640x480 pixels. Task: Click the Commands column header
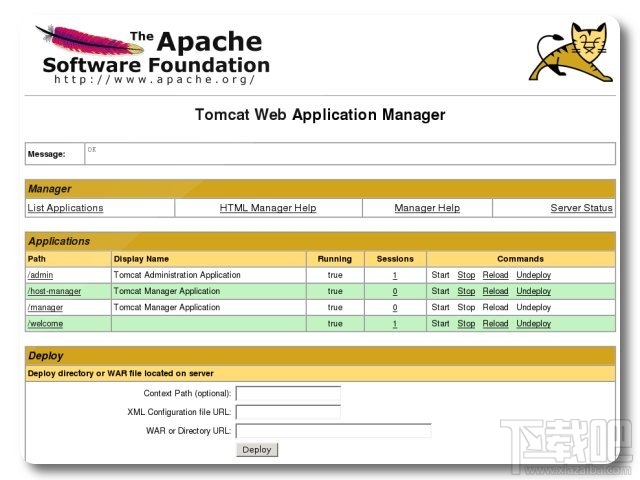[x=520, y=259]
